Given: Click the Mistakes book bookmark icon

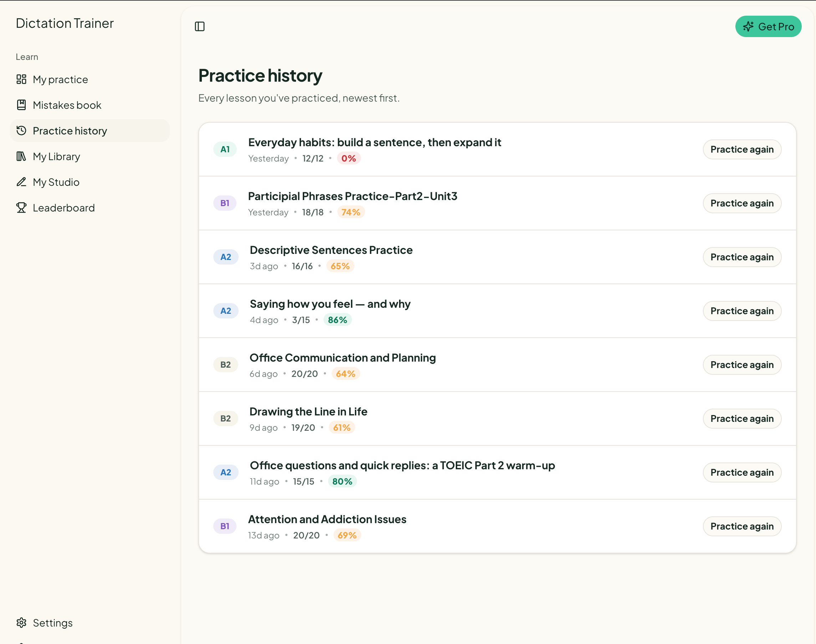Looking at the screenshot, I should pos(21,105).
